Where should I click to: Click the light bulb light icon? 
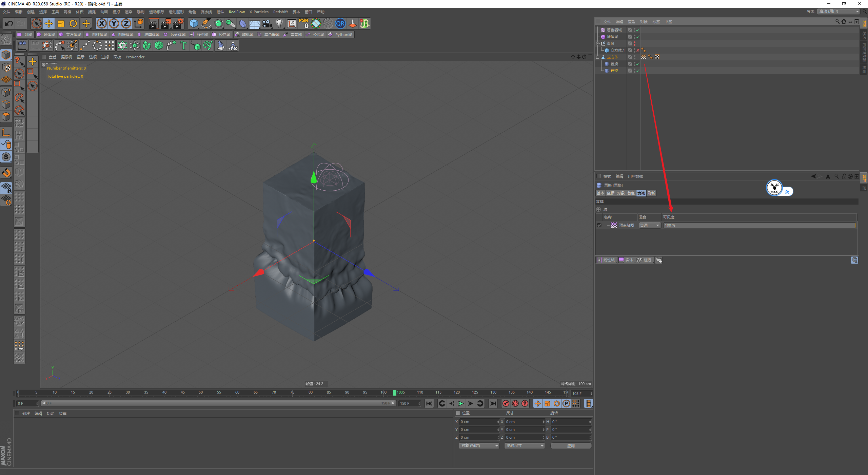click(x=279, y=23)
